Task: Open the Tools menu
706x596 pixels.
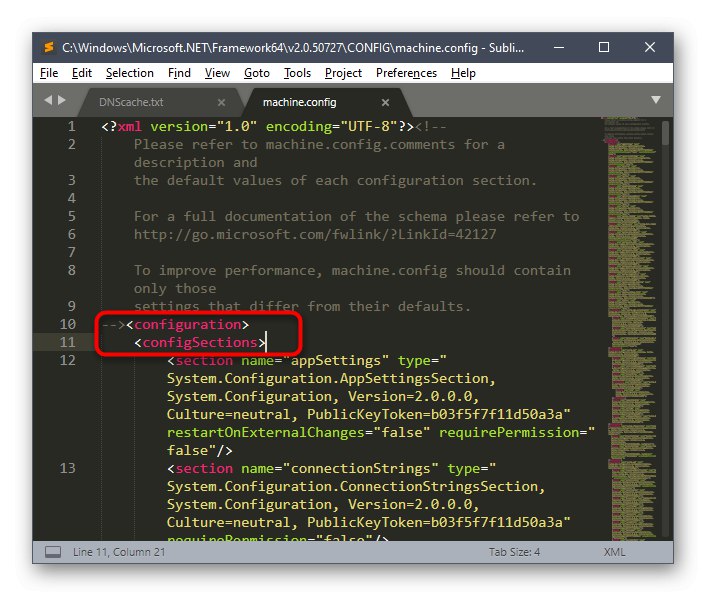Action: click(297, 73)
